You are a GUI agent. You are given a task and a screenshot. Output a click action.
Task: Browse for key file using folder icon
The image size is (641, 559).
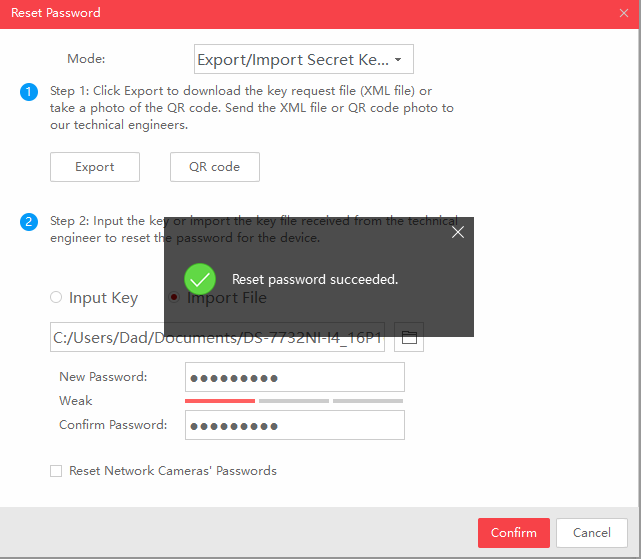coord(408,338)
